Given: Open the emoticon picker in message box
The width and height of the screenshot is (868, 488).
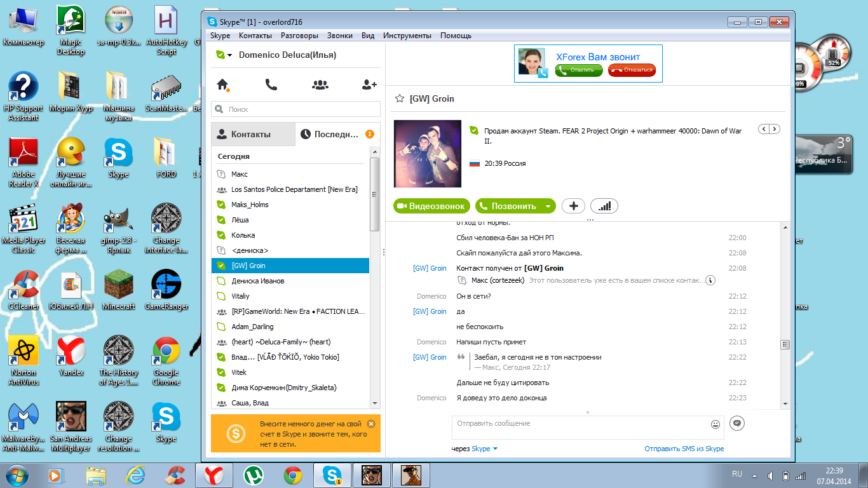Looking at the screenshot, I should tap(715, 424).
